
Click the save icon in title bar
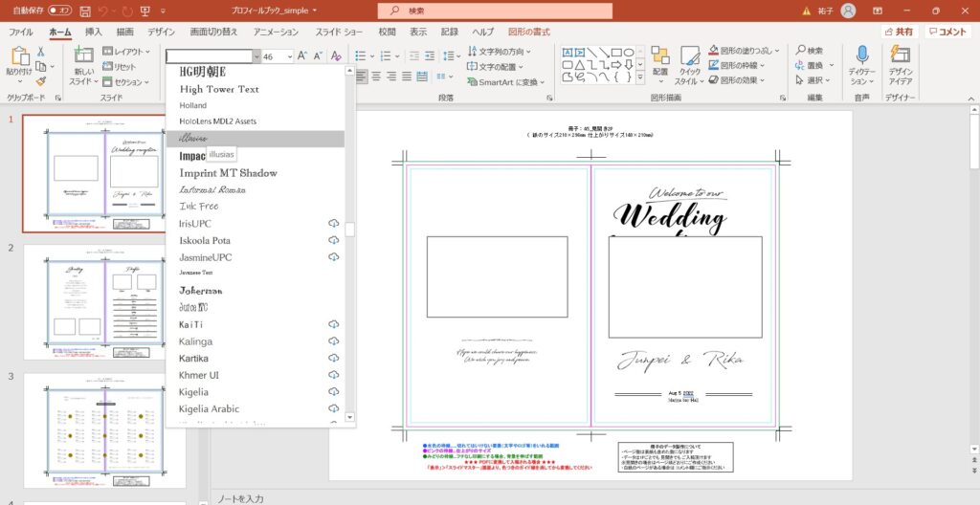pos(85,11)
